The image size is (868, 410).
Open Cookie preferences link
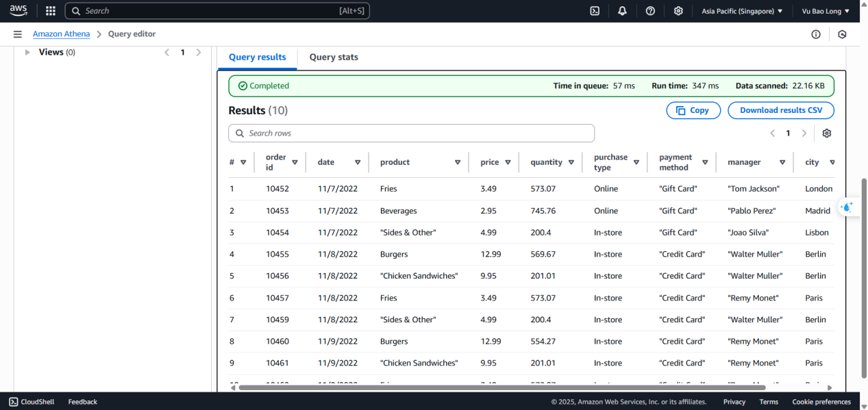(821, 402)
